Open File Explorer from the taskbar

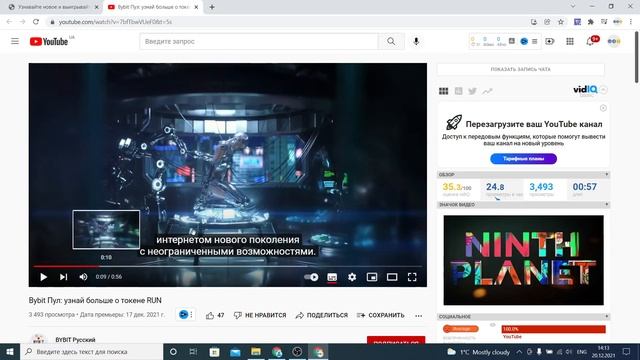[x=256, y=351]
